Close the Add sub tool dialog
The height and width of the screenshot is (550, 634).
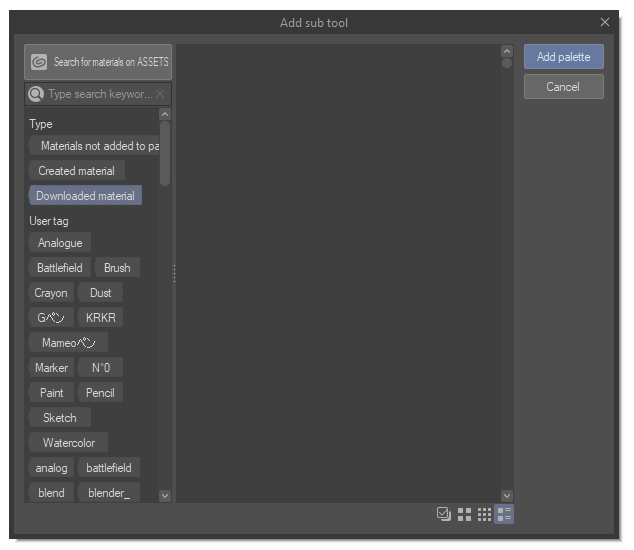point(604,22)
